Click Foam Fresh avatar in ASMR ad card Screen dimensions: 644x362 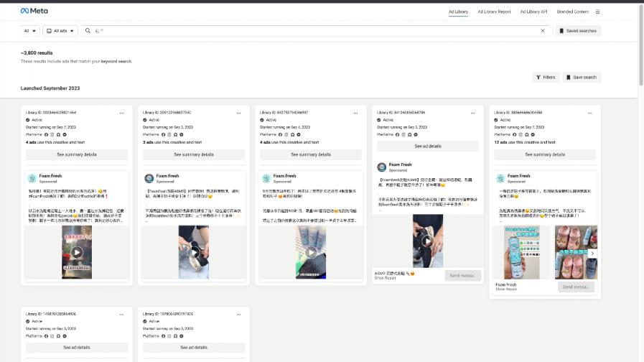[x=382, y=167]
